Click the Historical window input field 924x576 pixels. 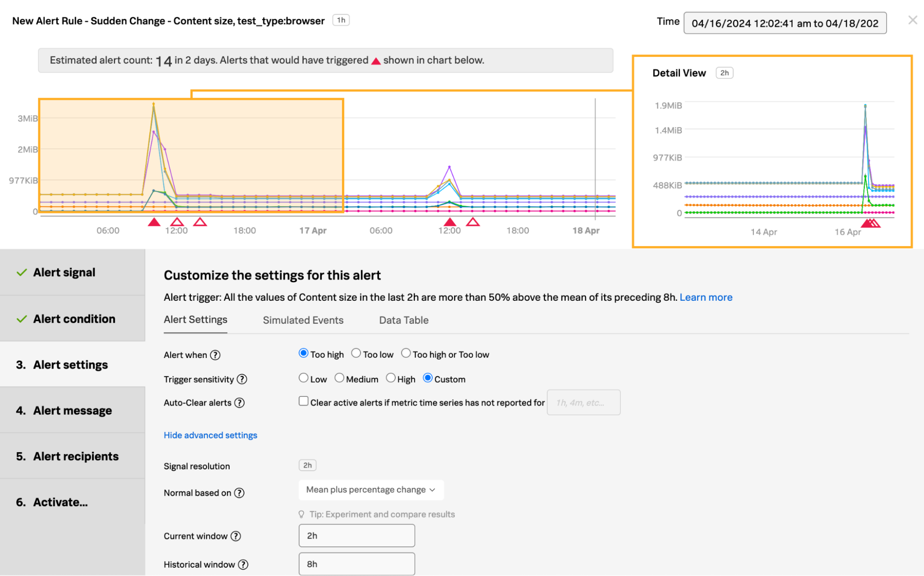point(356,564)
